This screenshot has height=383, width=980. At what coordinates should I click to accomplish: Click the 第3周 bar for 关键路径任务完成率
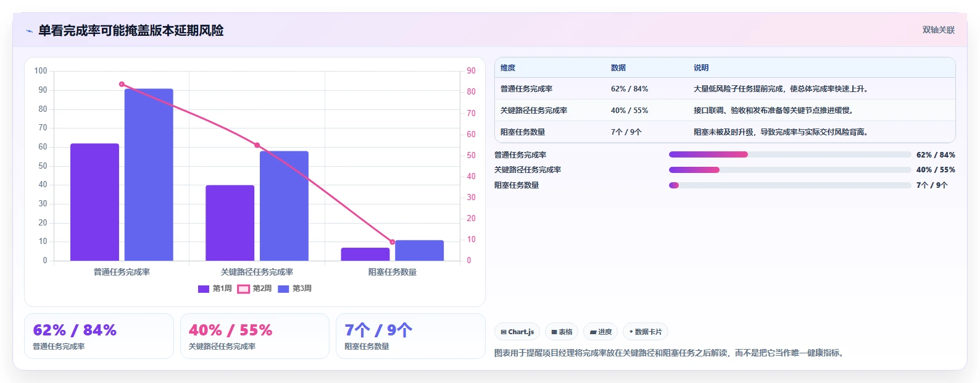click(x=284, y=206)
